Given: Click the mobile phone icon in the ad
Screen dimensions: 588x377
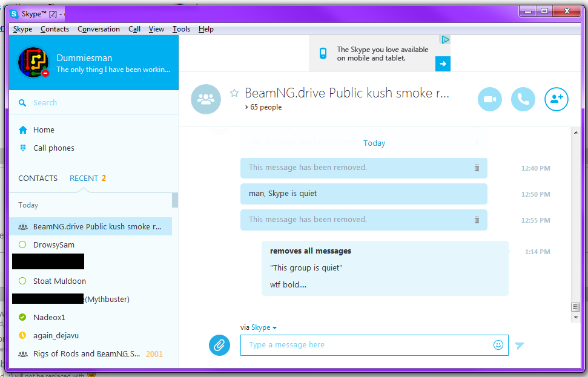Looking at the screenshot, I should (x=323, y=53).
